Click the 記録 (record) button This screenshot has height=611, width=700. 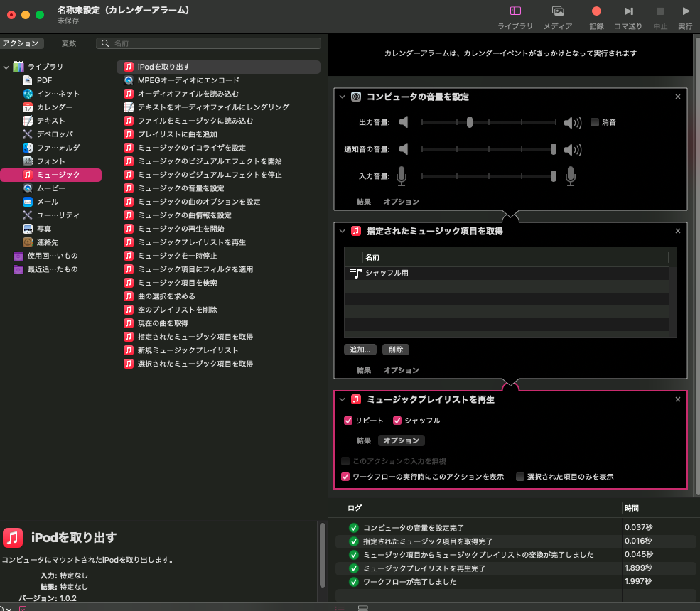coord(596,16)
